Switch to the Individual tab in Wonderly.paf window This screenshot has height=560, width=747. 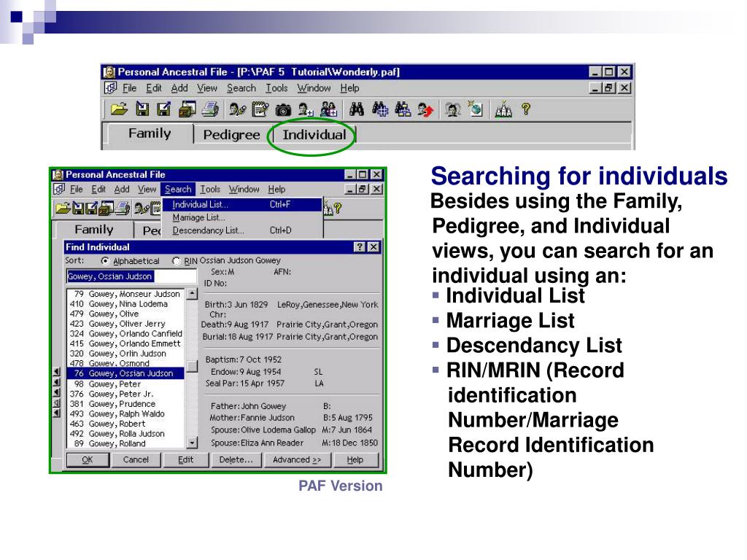[x=314, y=134]
